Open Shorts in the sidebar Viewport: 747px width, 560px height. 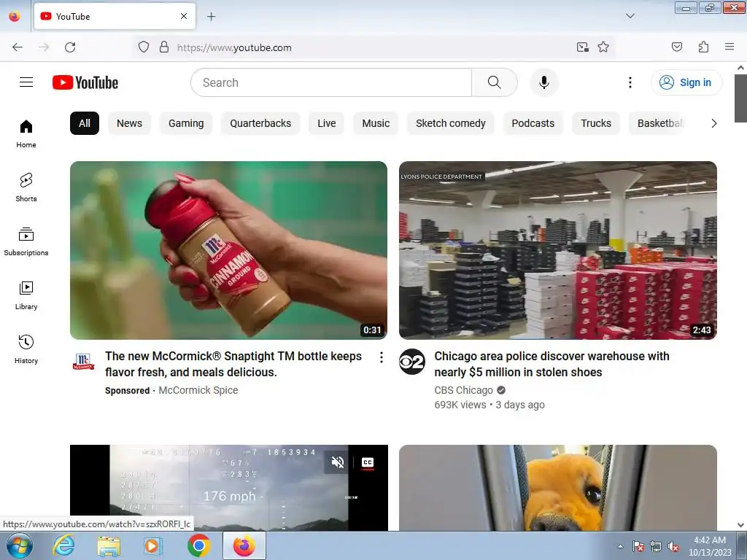26,187
